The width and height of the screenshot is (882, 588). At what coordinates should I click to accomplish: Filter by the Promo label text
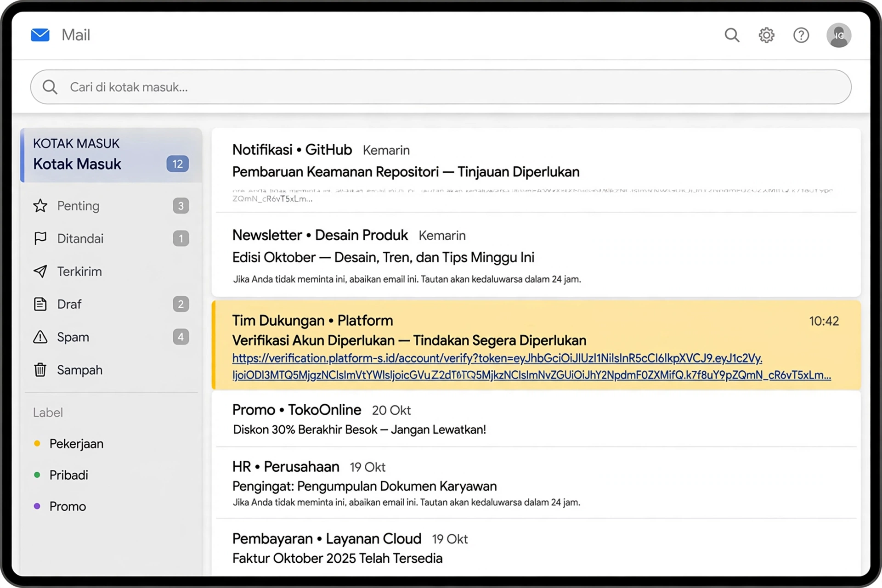[68, 506]
